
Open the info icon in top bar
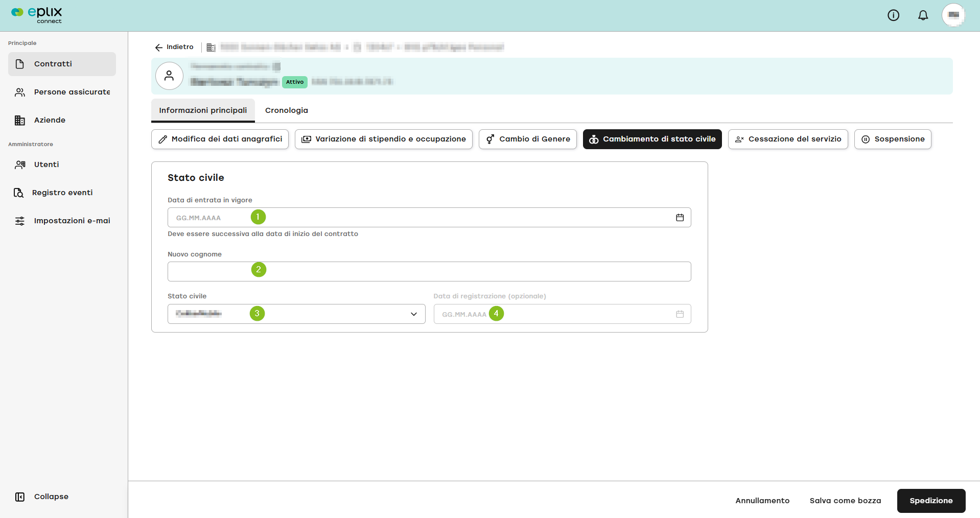893,15
